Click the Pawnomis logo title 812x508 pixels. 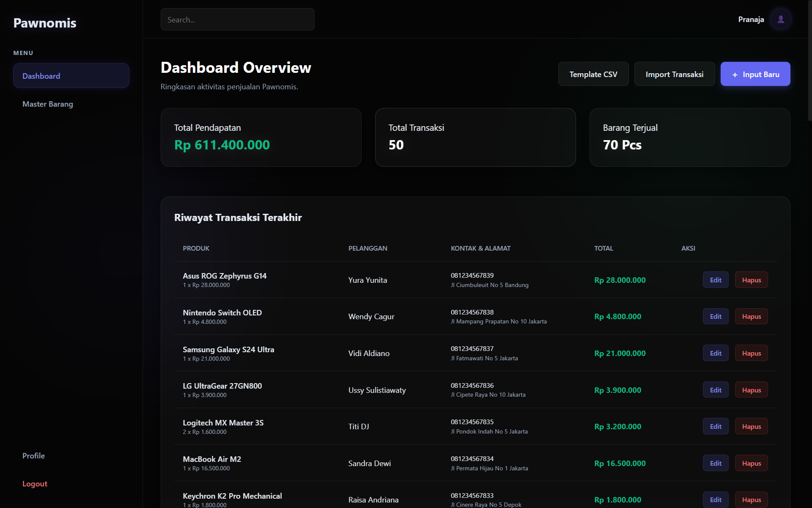pyautogui.click(x=45, y=23)
